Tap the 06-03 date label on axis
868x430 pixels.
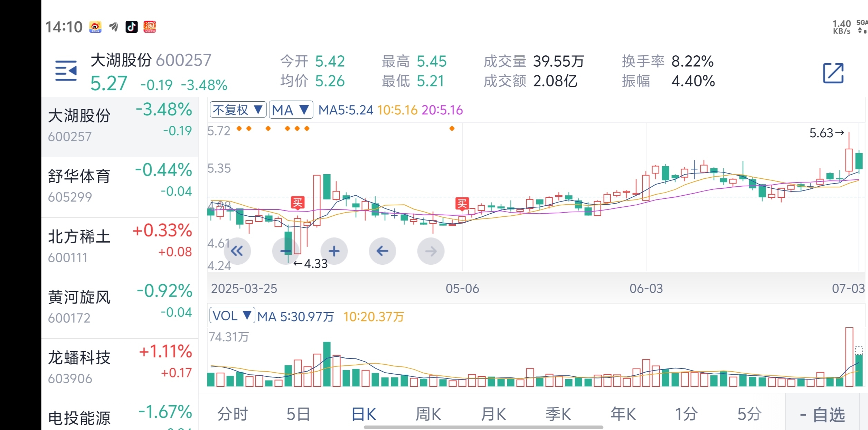pyautogui.click(x=646, y=289)
